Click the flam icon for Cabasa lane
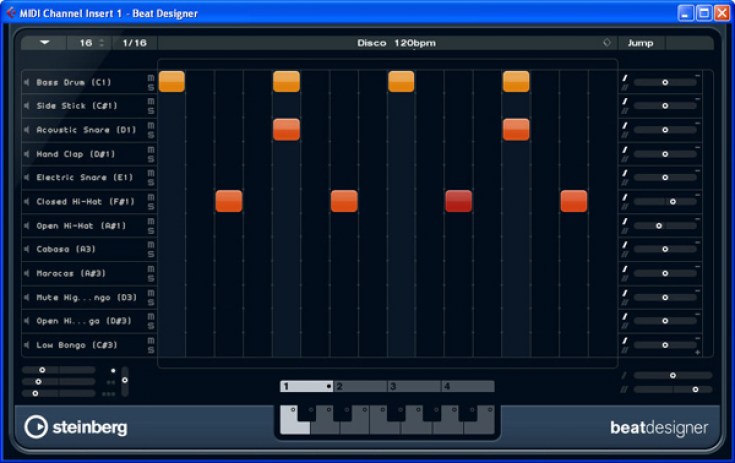Viewport: 735px width, 463px height. [x=624, y=245]
